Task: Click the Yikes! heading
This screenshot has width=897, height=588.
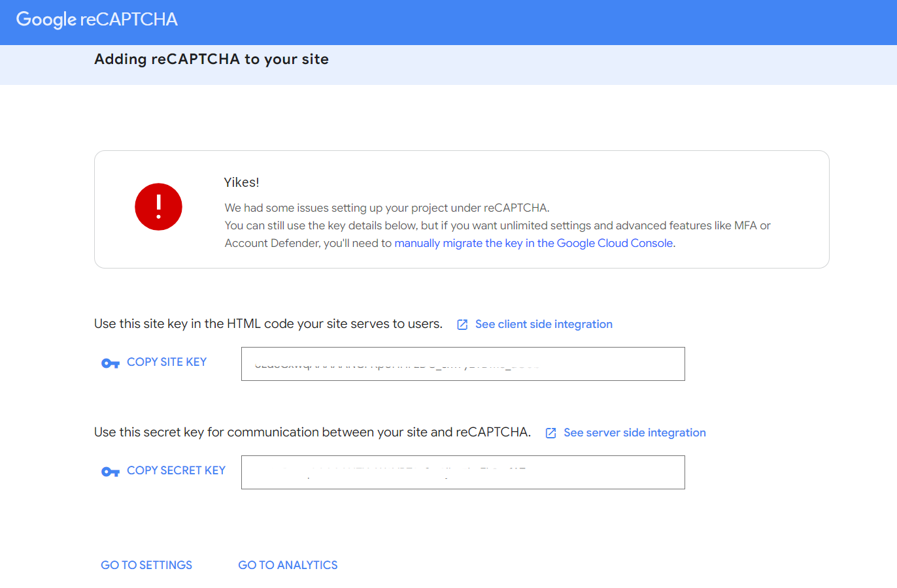Action: [242, 182]
